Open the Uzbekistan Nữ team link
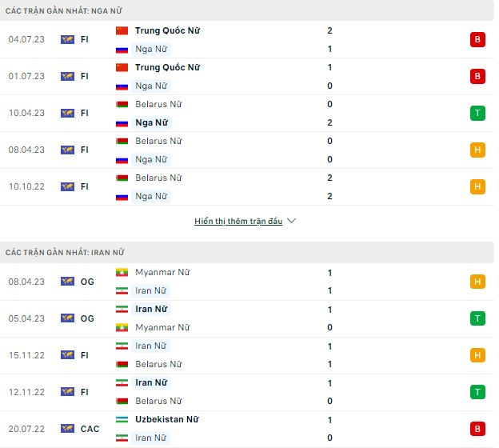 (166, 419)
